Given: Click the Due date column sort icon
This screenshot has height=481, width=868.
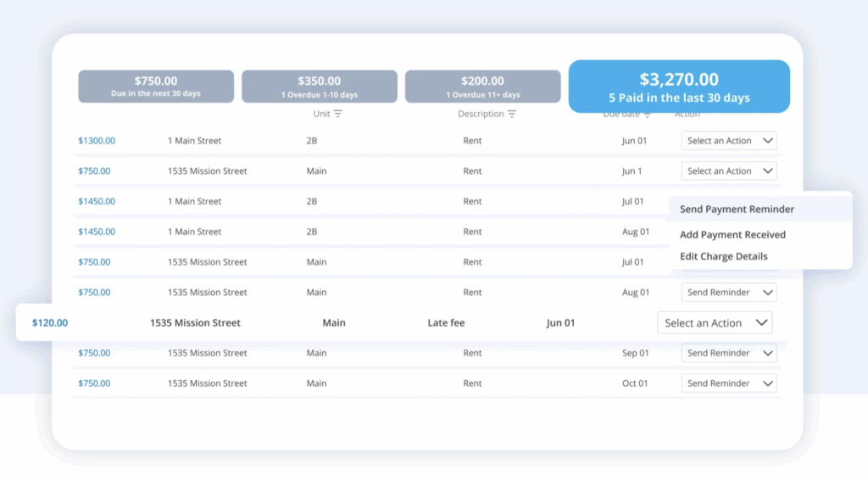Looking at the screenshot, I should point(648,115).
